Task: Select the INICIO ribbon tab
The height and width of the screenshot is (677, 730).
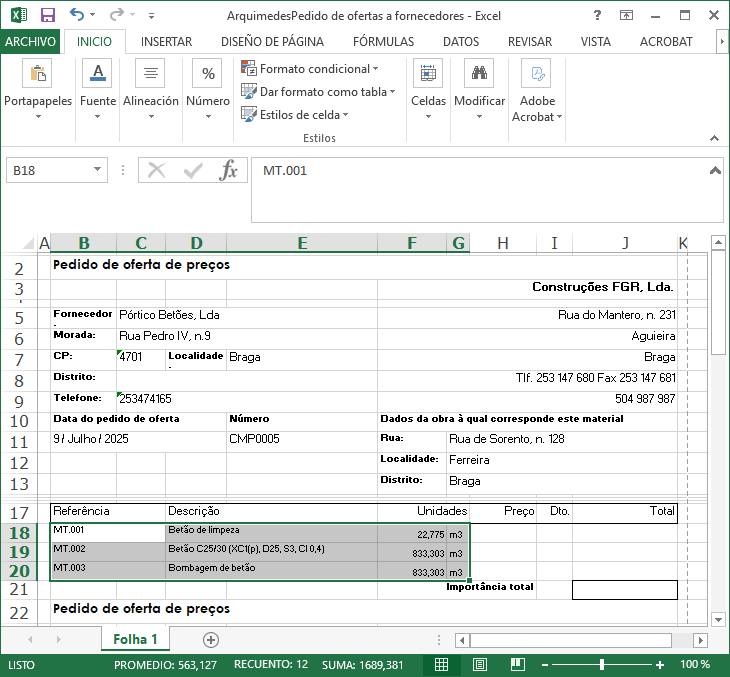Action: point(95,41)
